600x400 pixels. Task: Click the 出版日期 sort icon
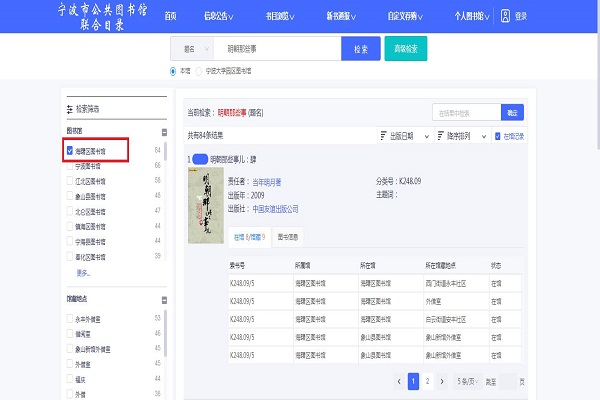click(383, 136)
